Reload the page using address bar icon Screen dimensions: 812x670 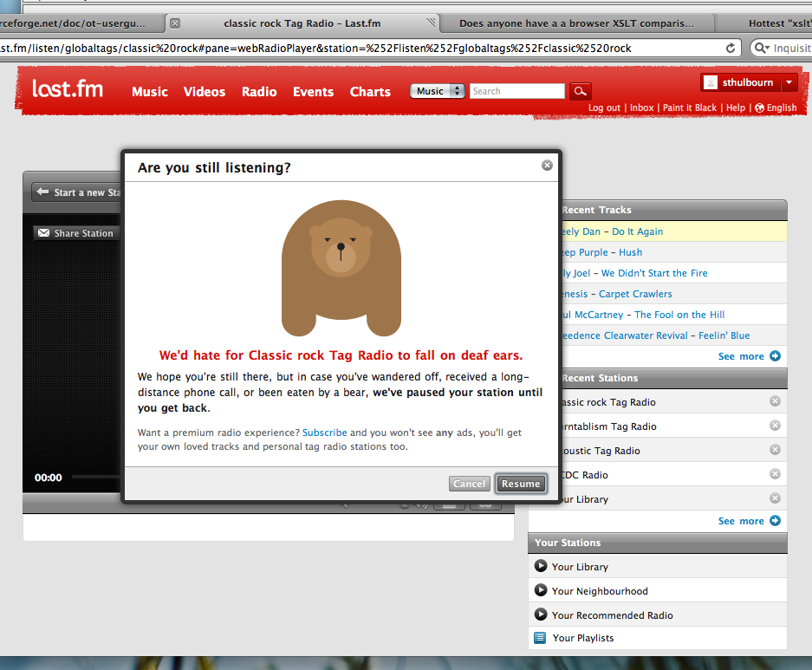pos(731,49)
